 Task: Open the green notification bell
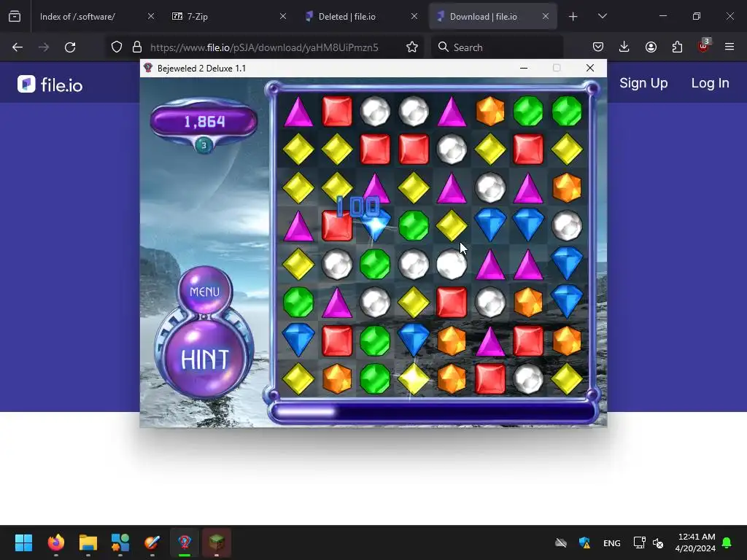pos(727,542)
